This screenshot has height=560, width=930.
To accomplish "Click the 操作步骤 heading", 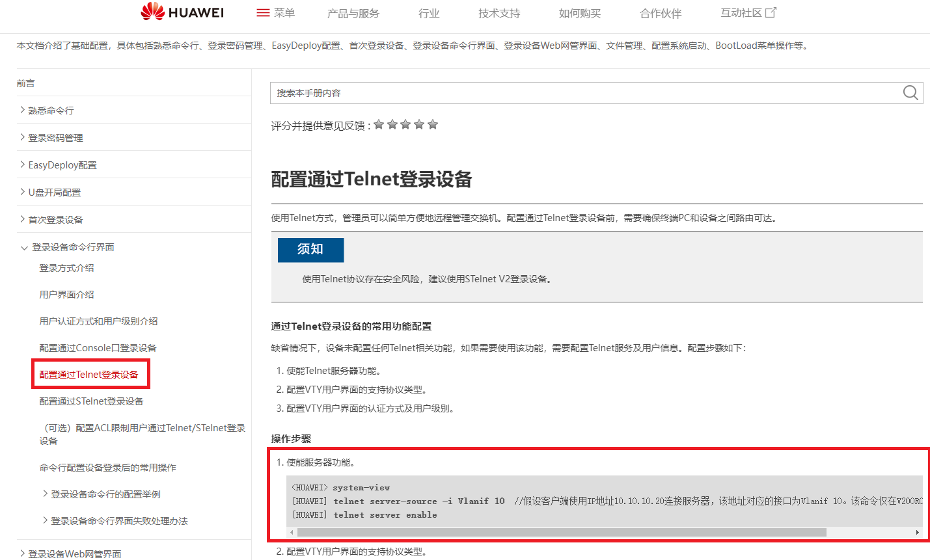I will point(291,439).
